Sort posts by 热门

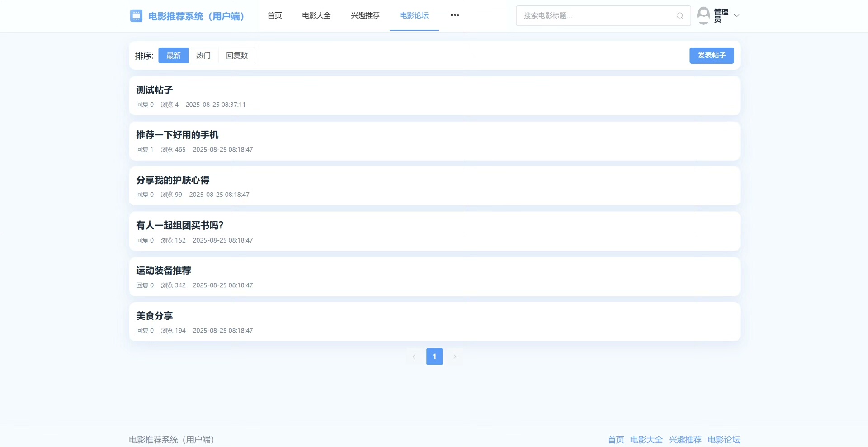203,56
